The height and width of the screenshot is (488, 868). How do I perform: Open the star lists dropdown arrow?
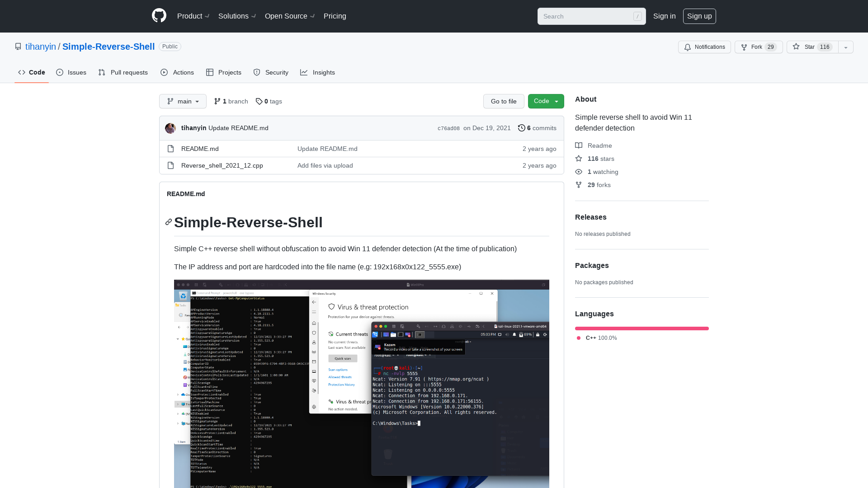[846, 47]
